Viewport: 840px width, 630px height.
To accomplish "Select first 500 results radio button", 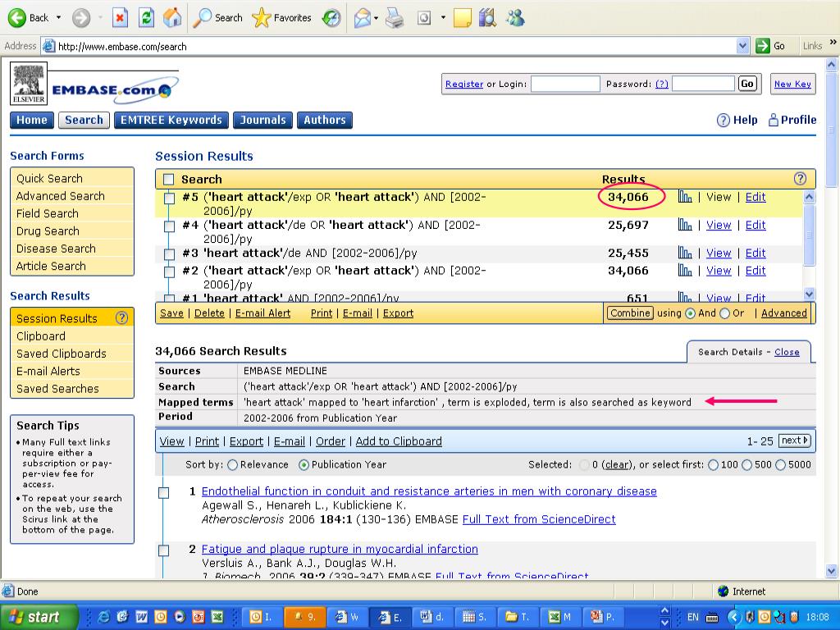I will pyautogui.click(x=746, y=465).
